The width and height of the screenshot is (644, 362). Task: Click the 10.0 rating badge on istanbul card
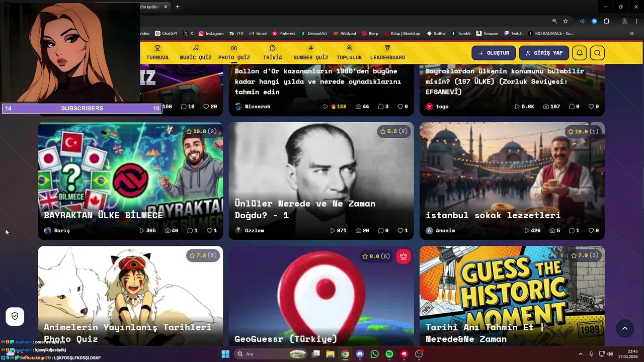coord(583,131)
